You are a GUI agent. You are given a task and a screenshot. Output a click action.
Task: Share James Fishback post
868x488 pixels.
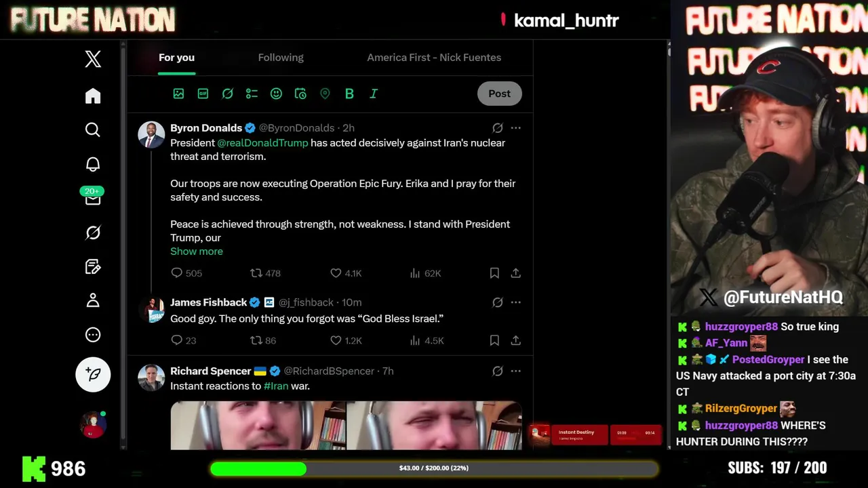click(x=516, y=340)
